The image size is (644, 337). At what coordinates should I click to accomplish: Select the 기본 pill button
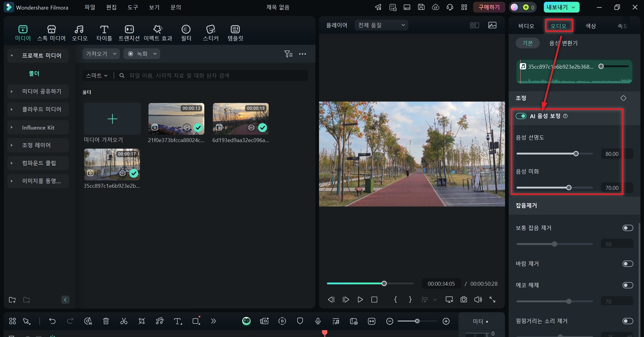click(527, 43)
